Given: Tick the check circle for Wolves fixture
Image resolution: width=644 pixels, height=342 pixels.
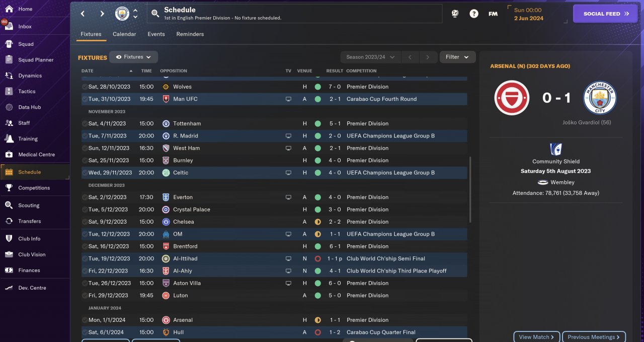Looking at the screenshot, I should click(85, 87).
